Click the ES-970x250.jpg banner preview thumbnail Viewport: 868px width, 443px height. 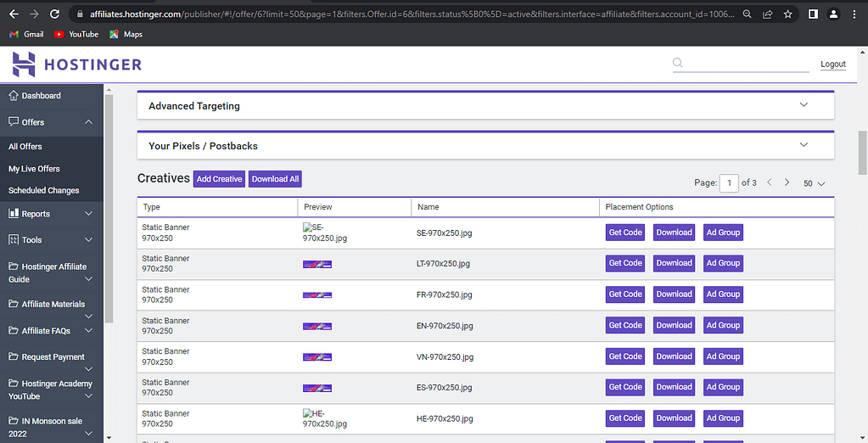(317, 388)
